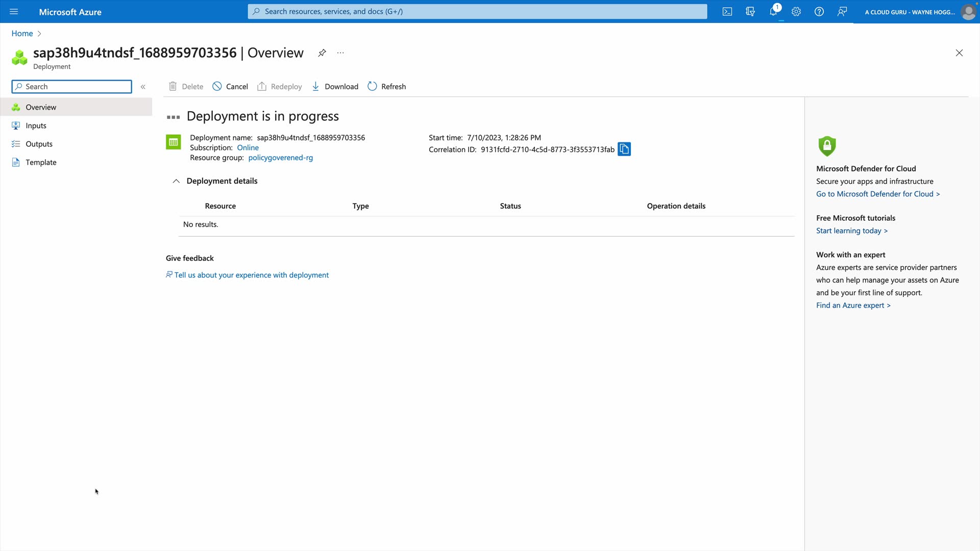Collapse the Deployment details section

point(176,181)
